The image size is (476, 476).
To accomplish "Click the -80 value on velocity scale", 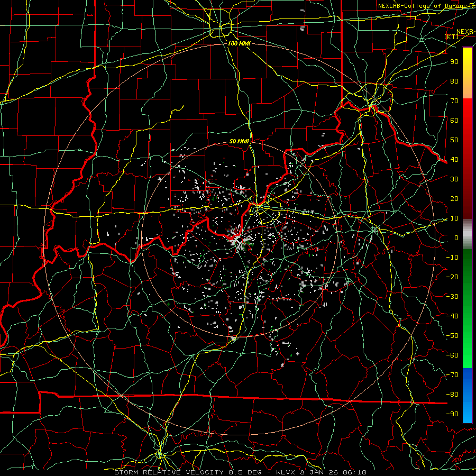I will pos(452,395).
